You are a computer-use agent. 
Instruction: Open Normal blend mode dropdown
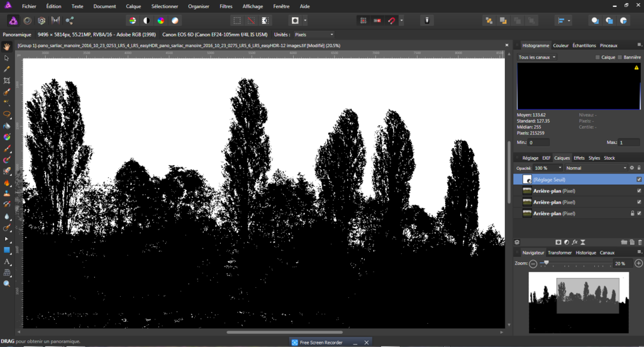tap(596, 168)
